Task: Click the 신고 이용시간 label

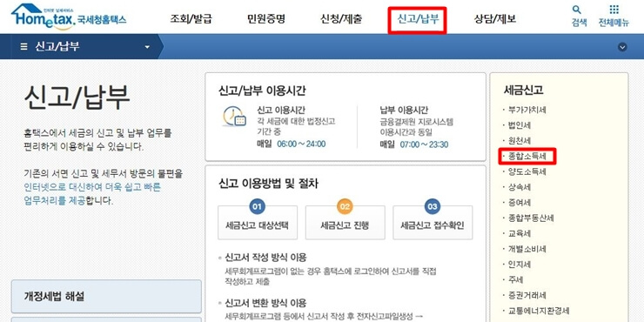Action: click(281, 110)
